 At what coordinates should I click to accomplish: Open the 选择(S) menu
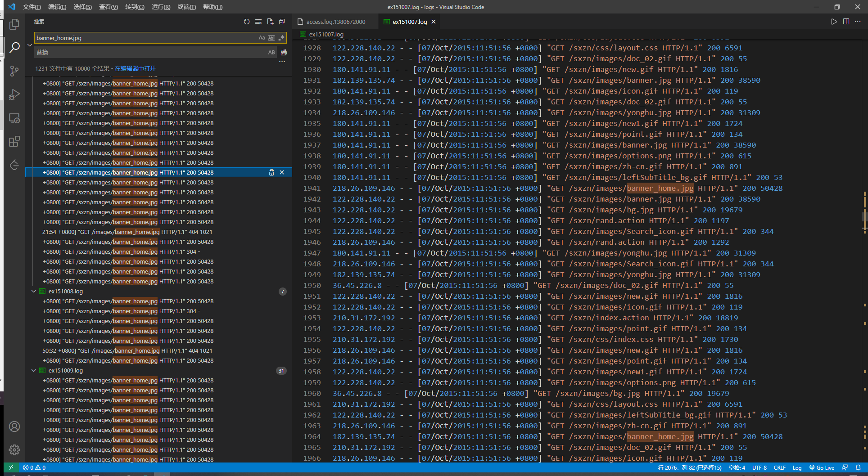(83, 7)
